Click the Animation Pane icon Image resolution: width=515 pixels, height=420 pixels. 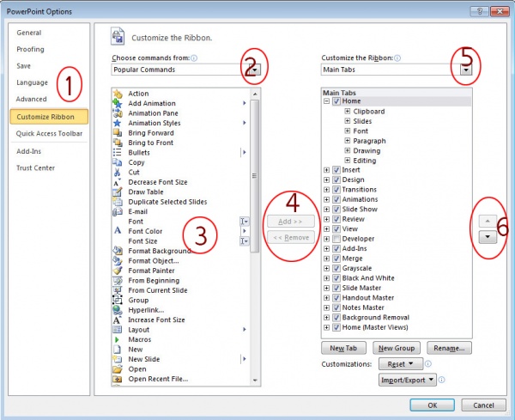coord(118,113)
